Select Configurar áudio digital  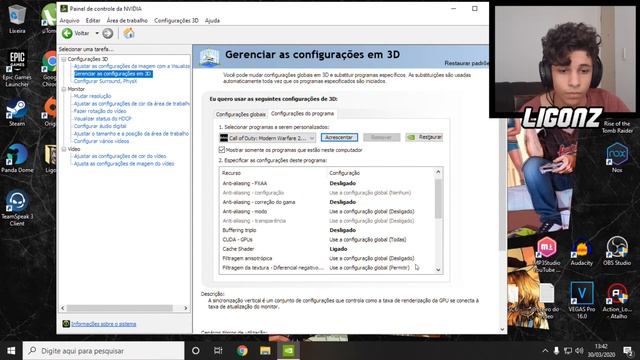[x=100, y=126]
